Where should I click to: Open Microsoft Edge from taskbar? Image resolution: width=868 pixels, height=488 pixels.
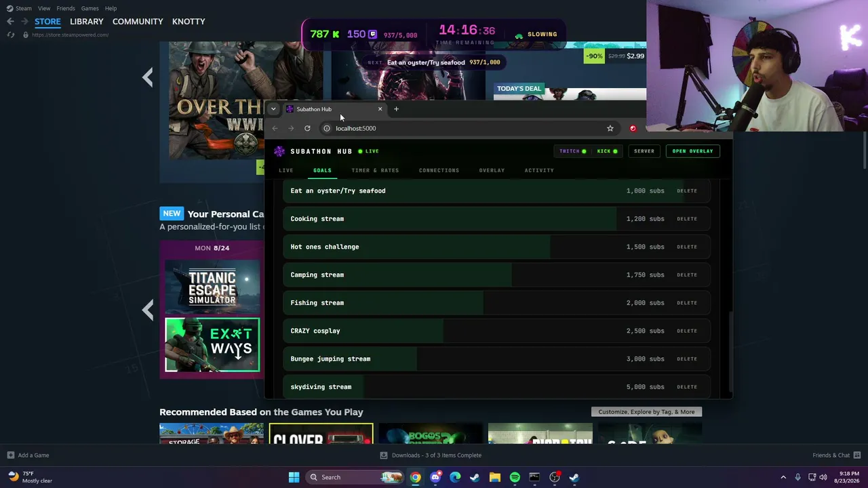point(455,477)
